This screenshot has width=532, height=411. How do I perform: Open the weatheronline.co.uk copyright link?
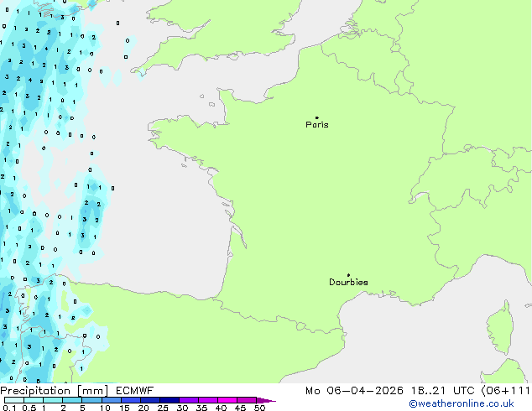pyautogui.click(x=462, y=403)
